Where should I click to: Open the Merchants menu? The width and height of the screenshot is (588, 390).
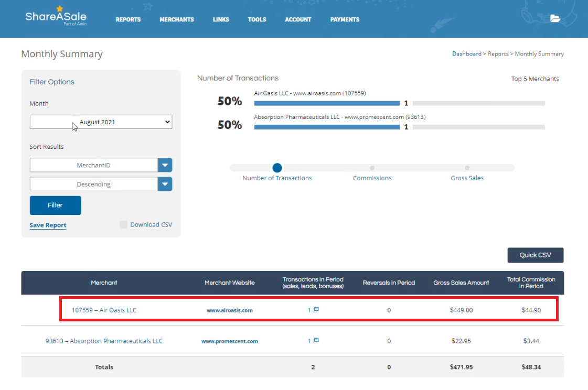(177, 19)
